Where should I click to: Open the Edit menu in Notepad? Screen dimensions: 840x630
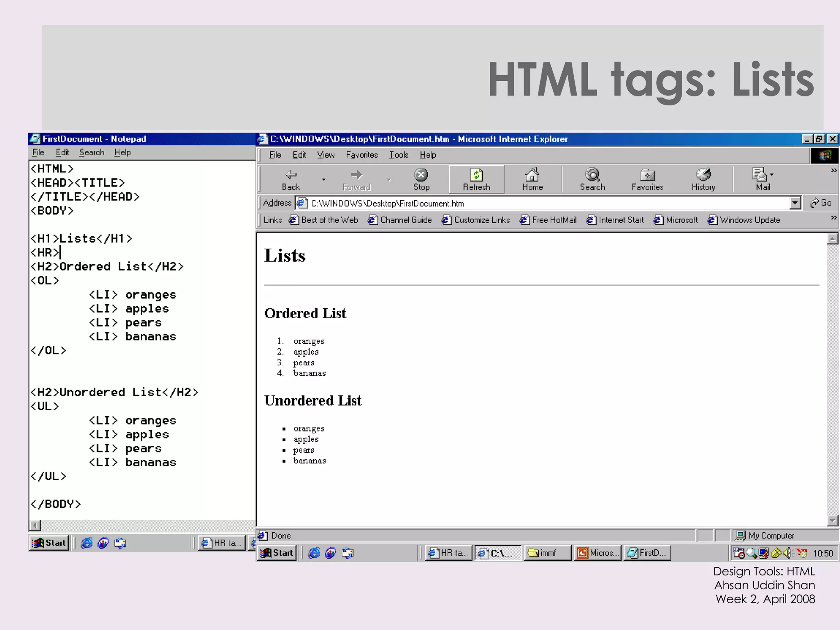pyautogui.click(x=62, y=153)
